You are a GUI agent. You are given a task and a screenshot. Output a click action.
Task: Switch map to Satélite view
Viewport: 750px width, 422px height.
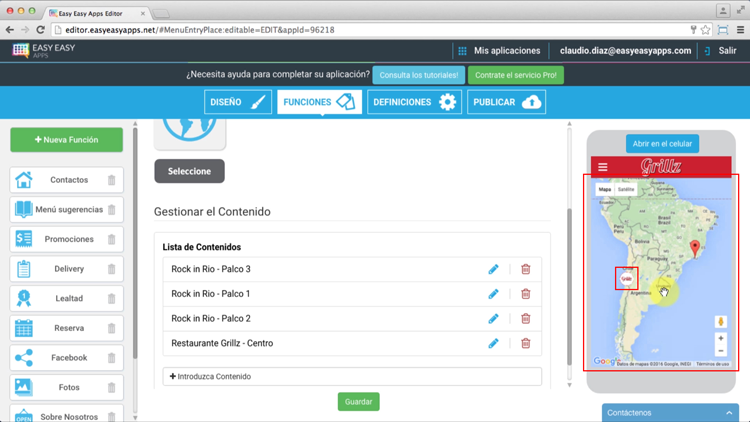626,189
